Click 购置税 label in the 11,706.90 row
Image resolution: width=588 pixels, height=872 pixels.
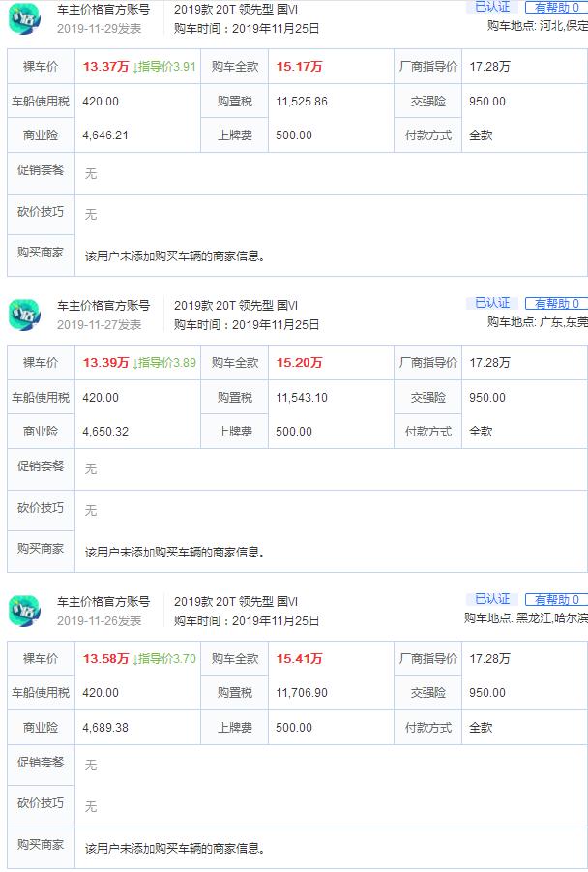click(x=235, y=693)
